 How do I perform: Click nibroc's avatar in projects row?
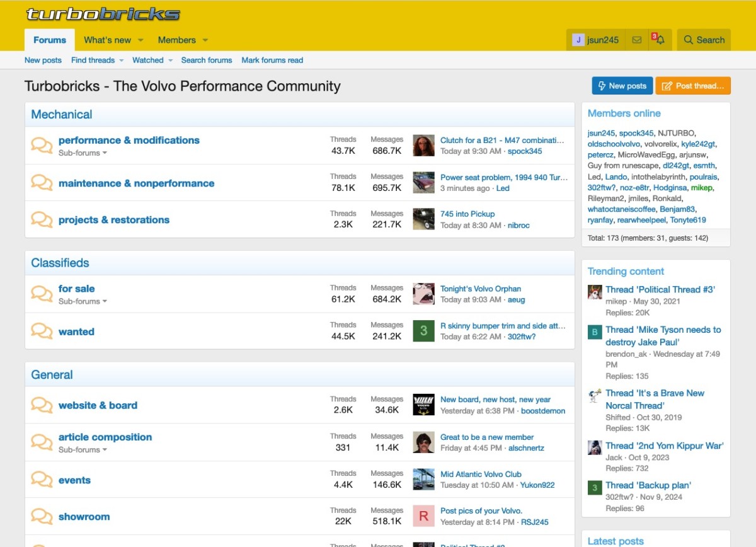[423, 219]
